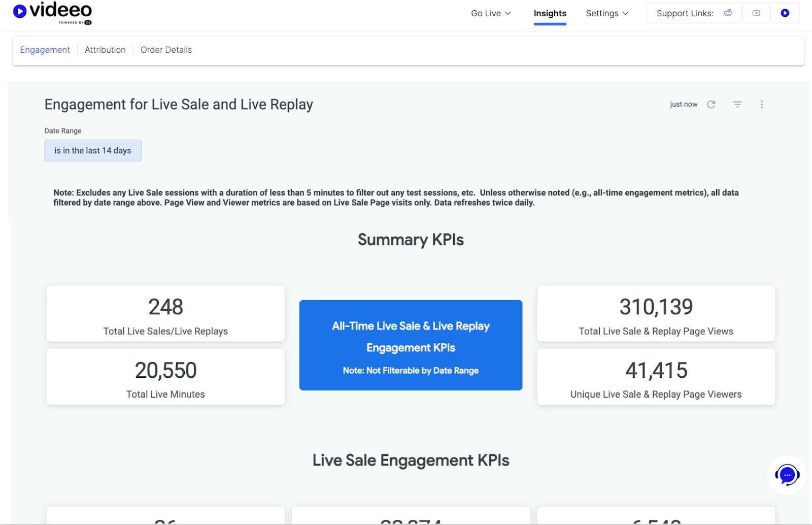Viewport: 812px width, 525px height.
Task: Click the Videeo logo in header
Action: pos(53,12)
